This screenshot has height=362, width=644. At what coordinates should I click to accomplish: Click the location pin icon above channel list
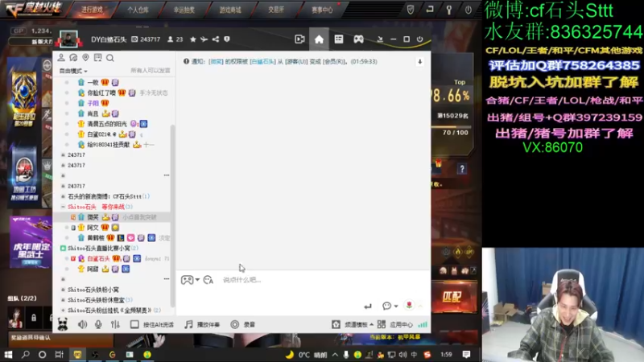tap(85, 57)
